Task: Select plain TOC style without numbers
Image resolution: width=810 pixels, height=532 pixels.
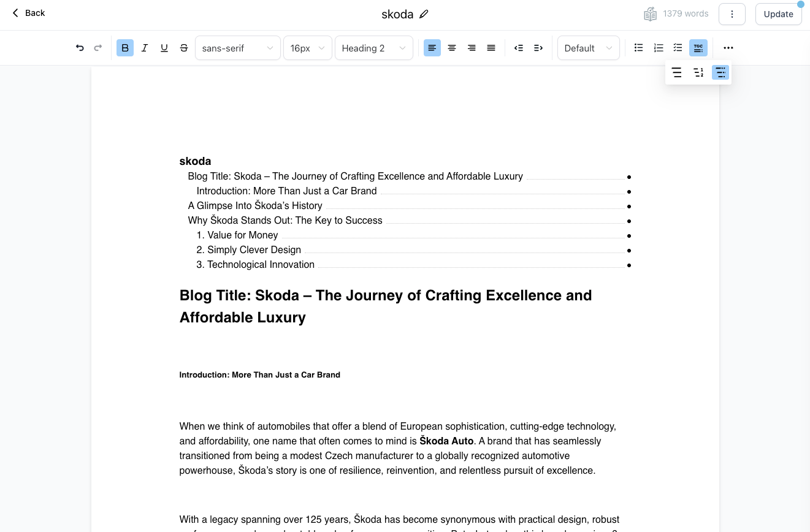Action: [676, 73]
